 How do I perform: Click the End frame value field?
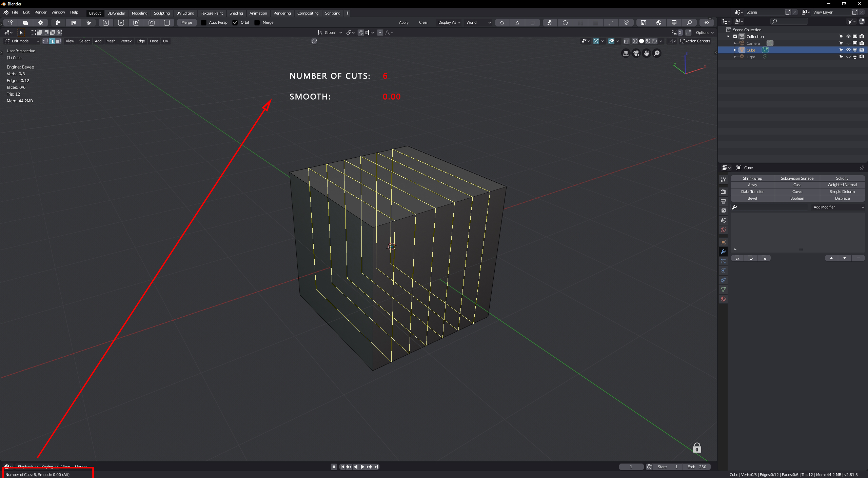point(697,467)
